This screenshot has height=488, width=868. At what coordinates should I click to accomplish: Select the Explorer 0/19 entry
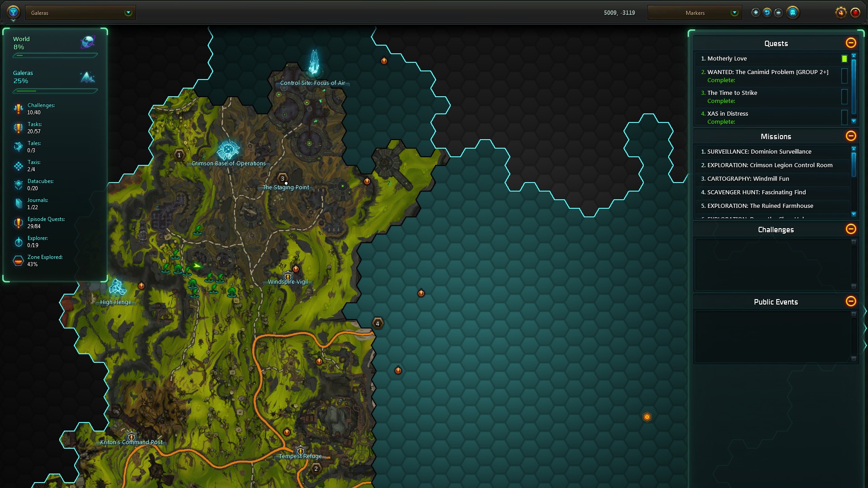(x=38, y=242)
